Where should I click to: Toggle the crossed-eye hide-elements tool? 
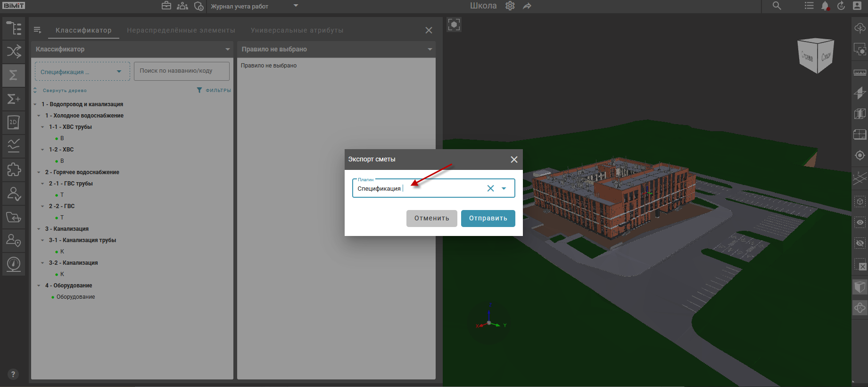(x=860, y=244)
